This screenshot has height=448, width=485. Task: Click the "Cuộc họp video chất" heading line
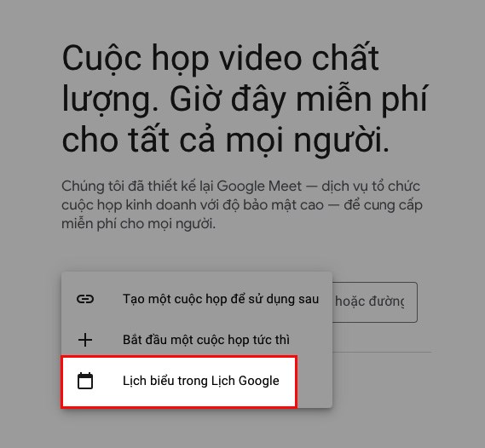pyautogui.click(x=221, y=58)
